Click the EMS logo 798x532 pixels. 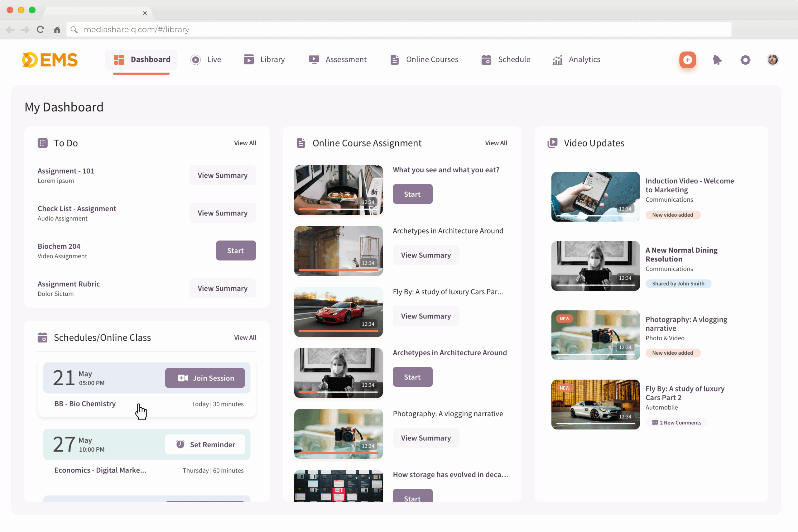[50, 60]
